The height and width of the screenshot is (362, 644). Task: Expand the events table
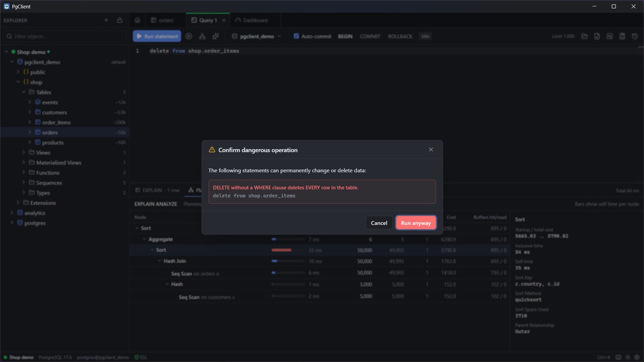[29, 102]
